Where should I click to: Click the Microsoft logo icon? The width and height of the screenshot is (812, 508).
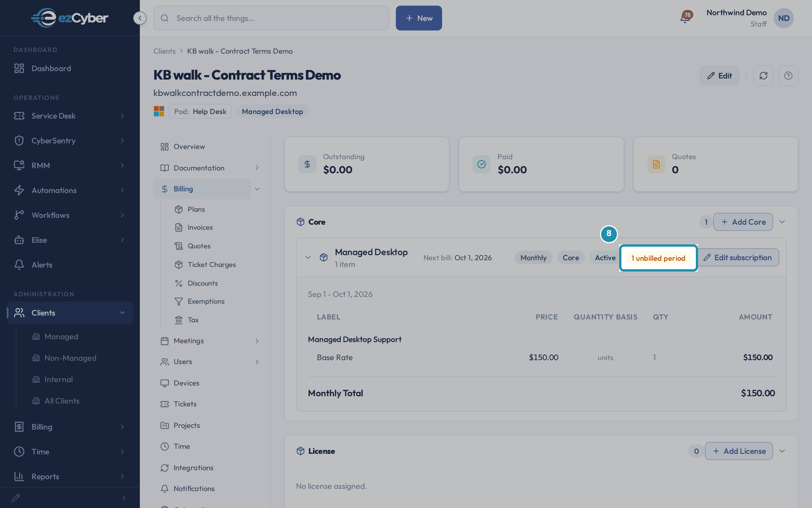click(x=159, y=111)
